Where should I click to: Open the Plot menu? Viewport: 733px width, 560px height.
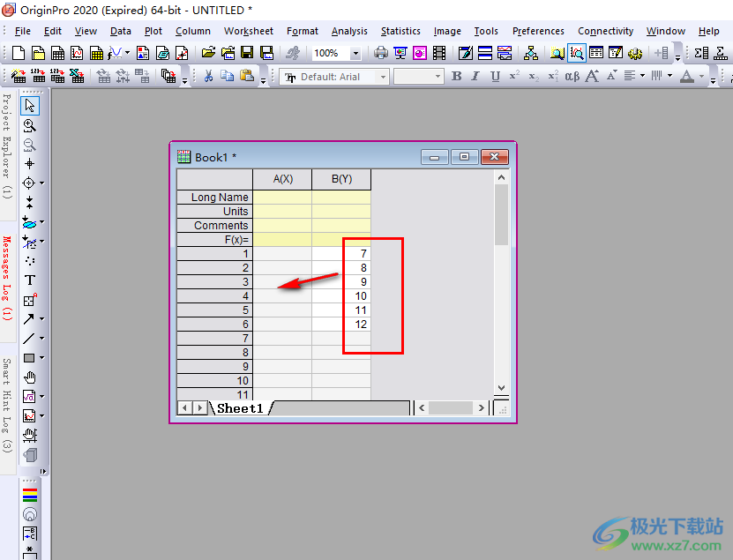(153, 31)
